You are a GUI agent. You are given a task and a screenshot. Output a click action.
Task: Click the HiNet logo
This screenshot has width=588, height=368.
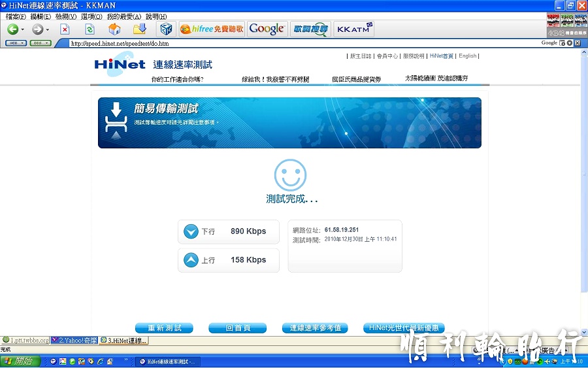pos(120,64)
